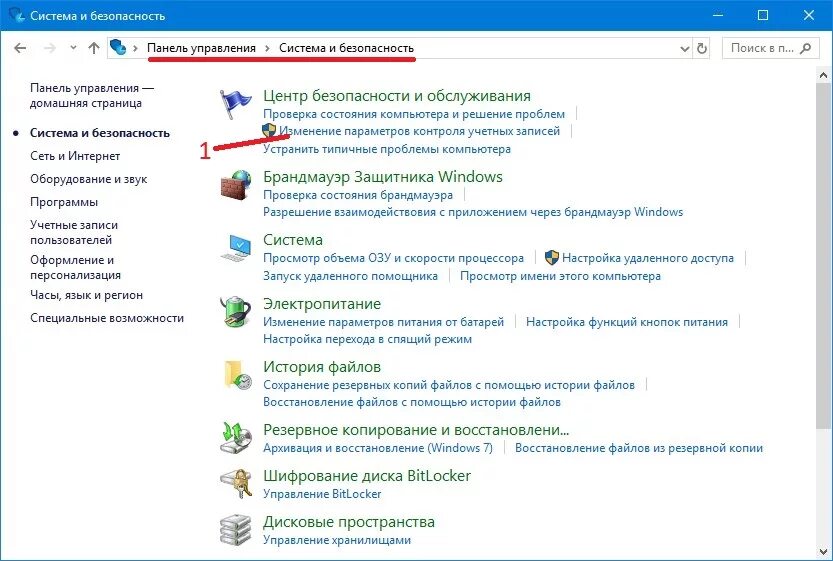Click the shield icon before Настройка удаленного доступа
The height and width of the screenshot is (561, 833).
[x=552, y=258]
